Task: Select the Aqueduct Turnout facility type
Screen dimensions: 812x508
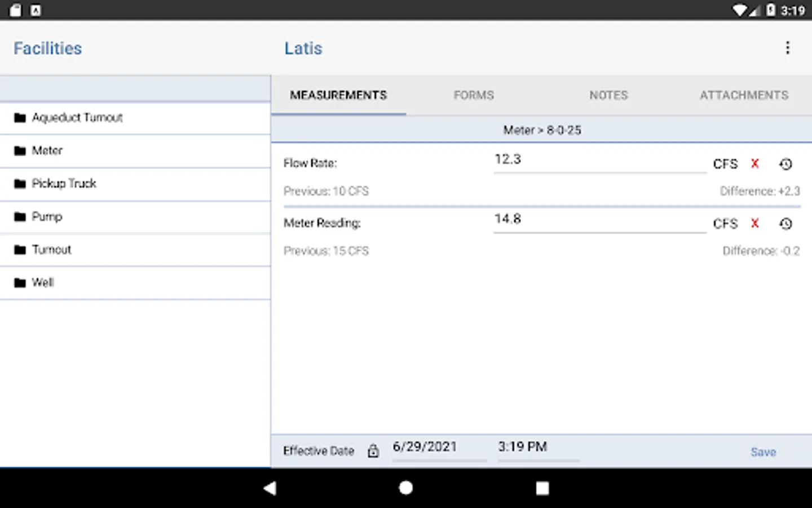Action: [135, 118]
